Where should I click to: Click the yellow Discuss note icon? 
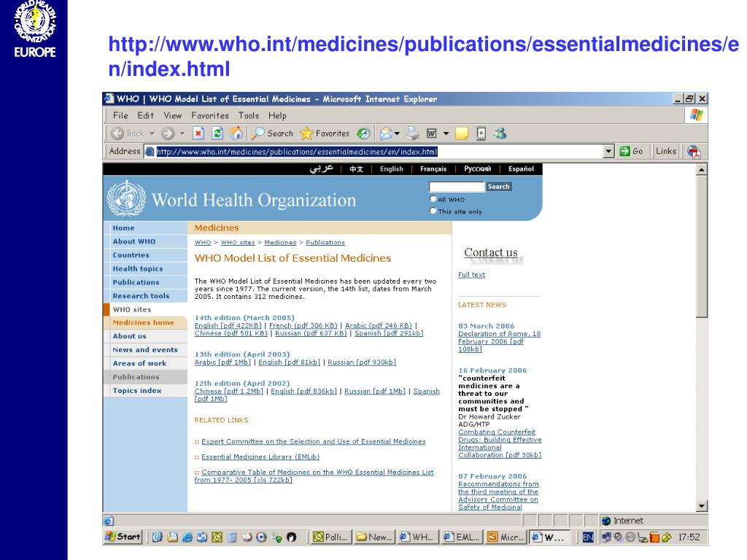462,134
